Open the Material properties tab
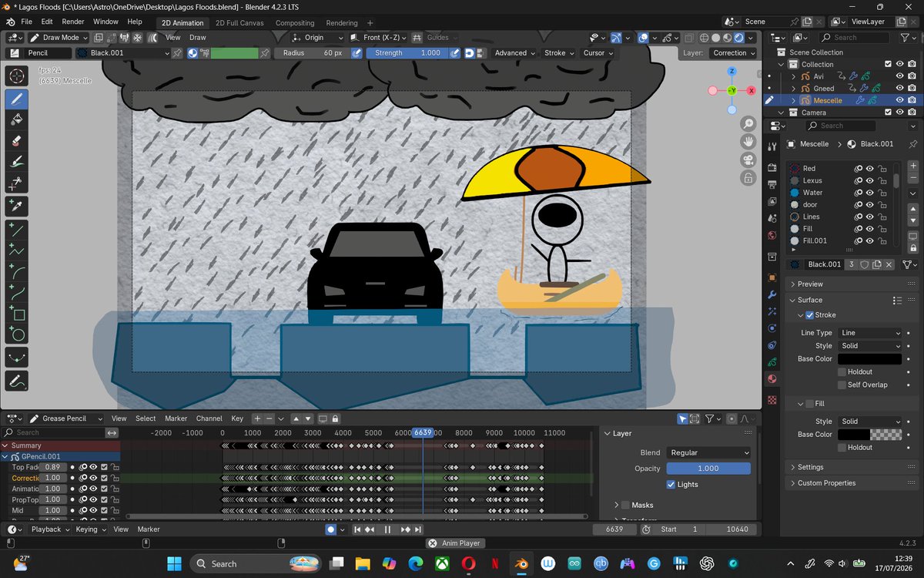This screenshot has width=924, height=578. click(772, 379)
